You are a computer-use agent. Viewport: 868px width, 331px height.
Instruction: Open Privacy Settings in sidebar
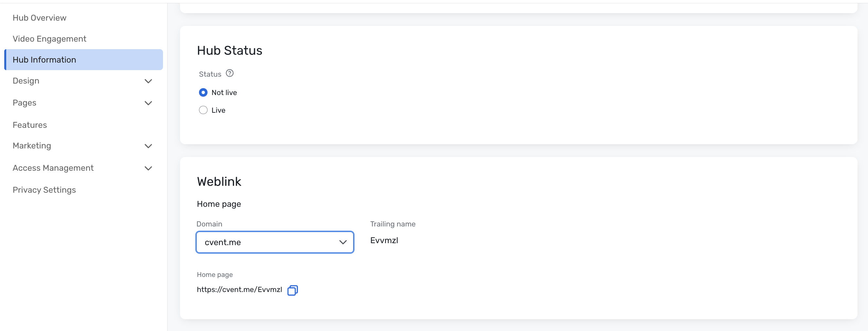pos(44,190)
